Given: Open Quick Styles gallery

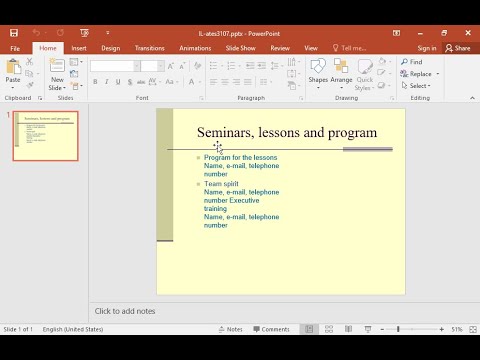Looking at the screenshot, I should tap(365, 75).
